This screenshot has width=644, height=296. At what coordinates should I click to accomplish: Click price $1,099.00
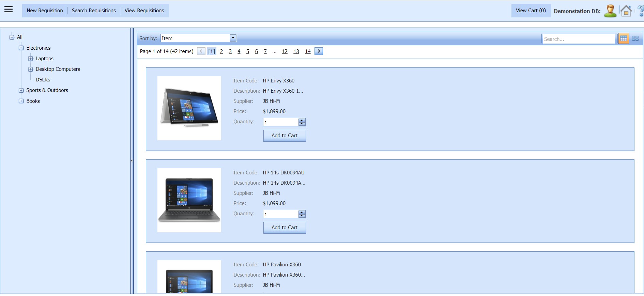[x=274, y=203]
